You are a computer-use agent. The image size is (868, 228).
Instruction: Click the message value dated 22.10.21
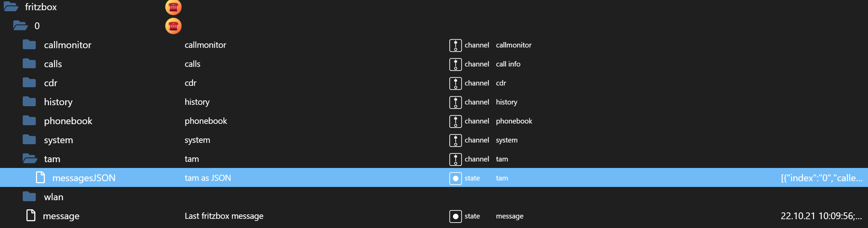(x=821, y=216)
